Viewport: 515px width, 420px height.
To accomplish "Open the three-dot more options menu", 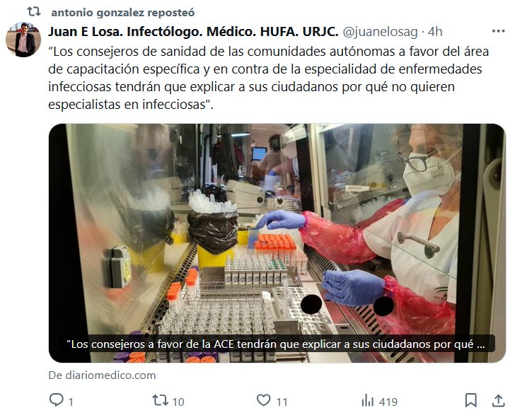I will click(498, 31).
